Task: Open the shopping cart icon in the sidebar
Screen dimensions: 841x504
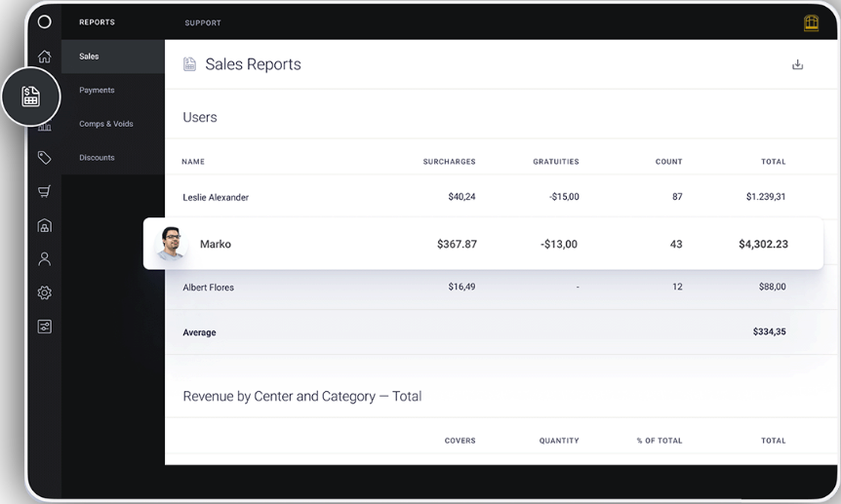Action: [x=45, y=191]
